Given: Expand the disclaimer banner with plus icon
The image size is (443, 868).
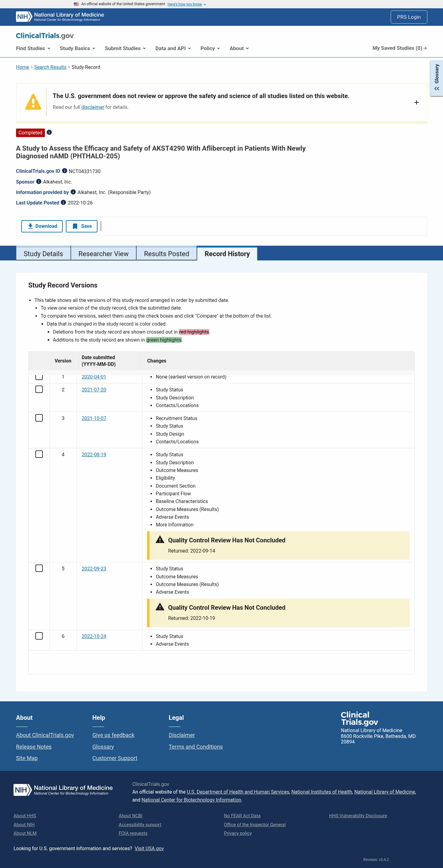Looking at the screenshot, I should pos(416,102).
